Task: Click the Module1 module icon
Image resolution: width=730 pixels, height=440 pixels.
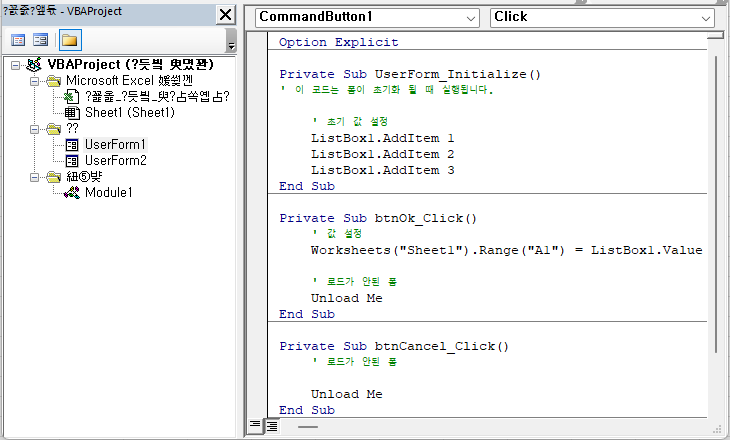Action: (72, 193)
